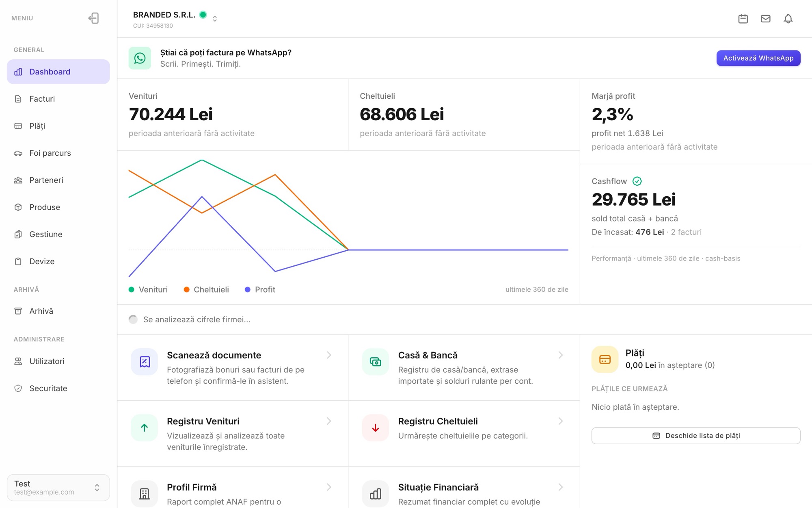The width and height of the screenshot is (812, 508).
Task: Expand the Registru Venituri chevron
Action: pyautogui.click(x=329, y=421)
